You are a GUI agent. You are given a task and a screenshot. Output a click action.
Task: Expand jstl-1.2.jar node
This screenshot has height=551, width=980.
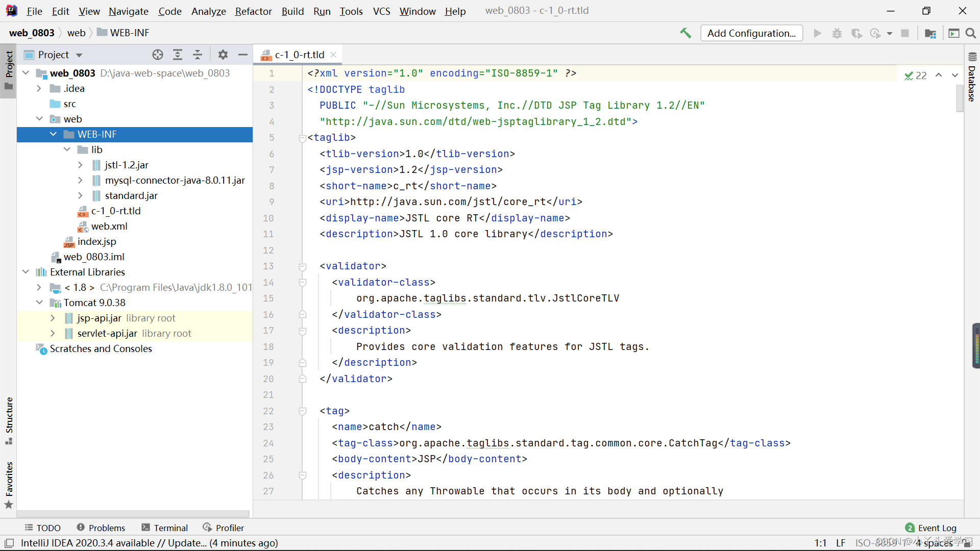pyautogui.click(x=81, y=165)
